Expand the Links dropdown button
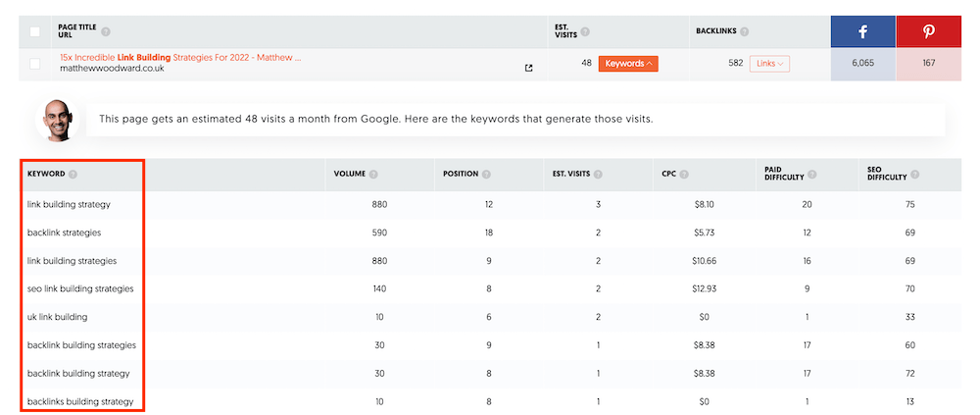The height and width of the screenshot is (415, 980). click(x=770, y=64)
